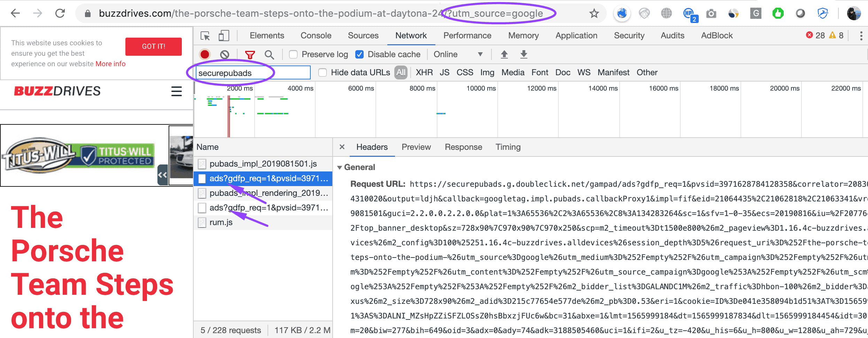Click the securepubads filter field
Image resolution: width=868 pixels, height=338 pixels.
(x=253, y=73)
